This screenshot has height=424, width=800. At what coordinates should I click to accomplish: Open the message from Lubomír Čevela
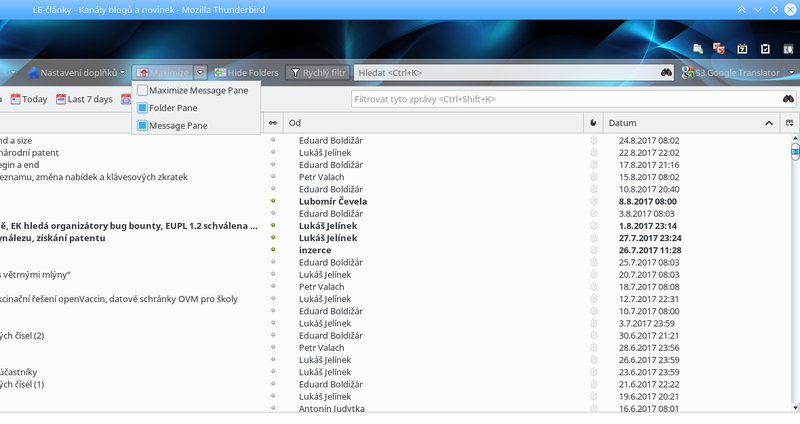333,201
